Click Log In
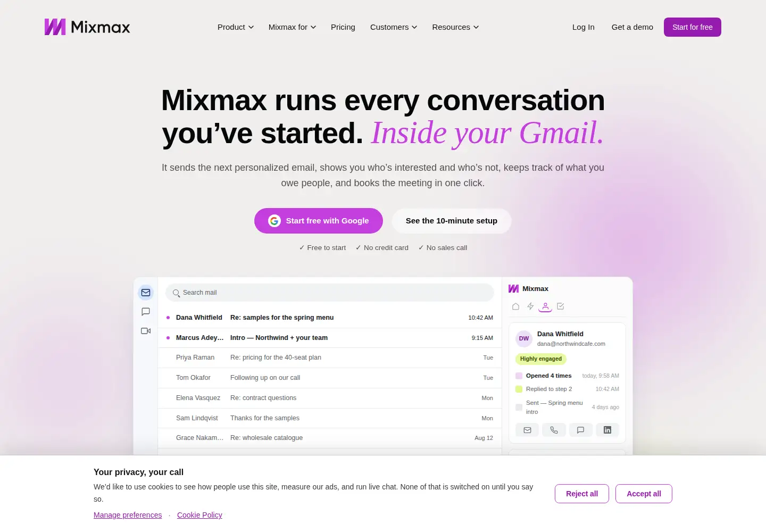The image size is (766, 532). (584, 27)
